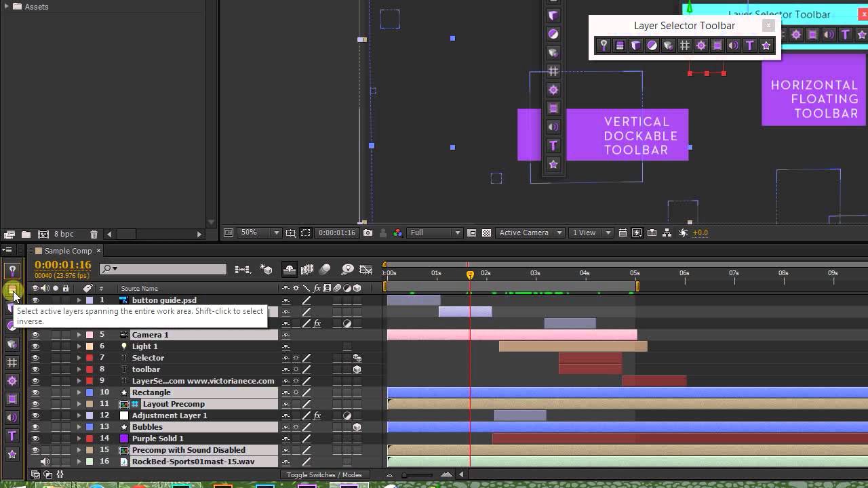Viewport: 868px width, 488px height.
Task: Open the composition mini-flowchart
Action: pyautogui.click(x=242, y=269)
